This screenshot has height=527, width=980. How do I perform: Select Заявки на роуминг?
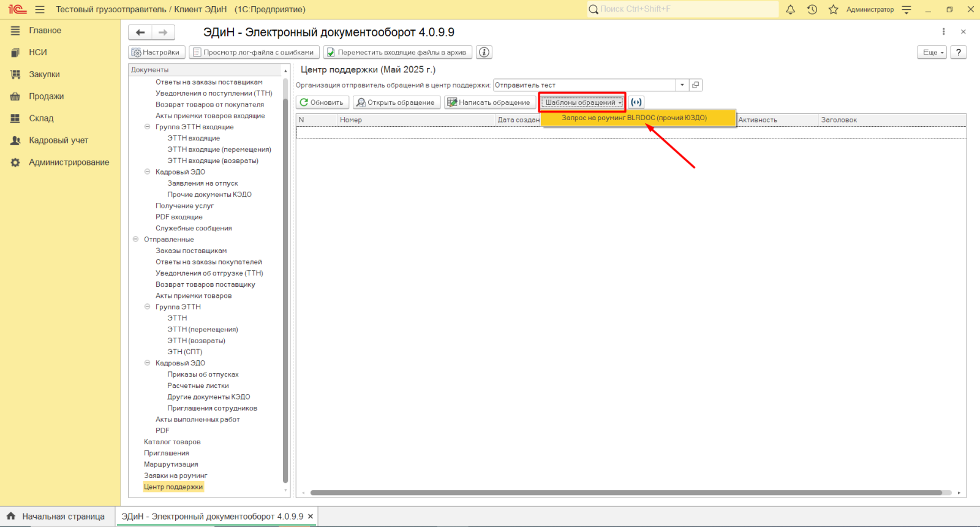click(x=175, y=476)
